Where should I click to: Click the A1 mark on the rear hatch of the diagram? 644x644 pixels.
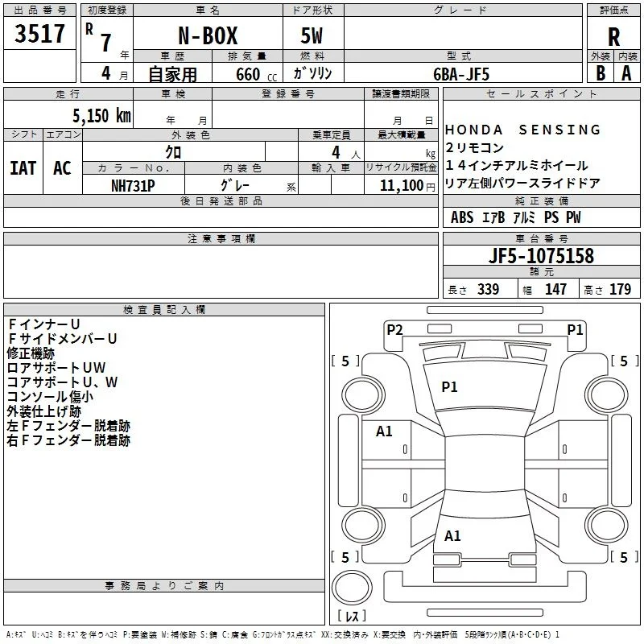pyautogui.click(x=452, y=536)
